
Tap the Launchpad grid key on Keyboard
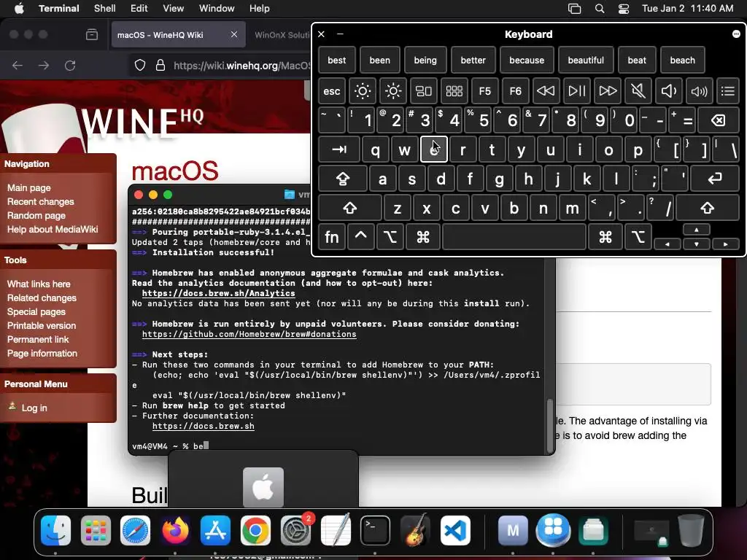tap(454, 90)
